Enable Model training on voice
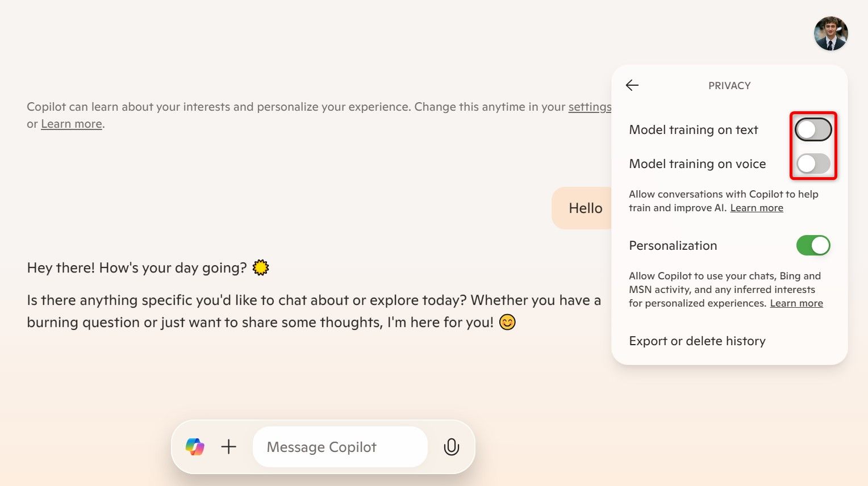The height and width of the screenshot is (486, 868). 813,164
